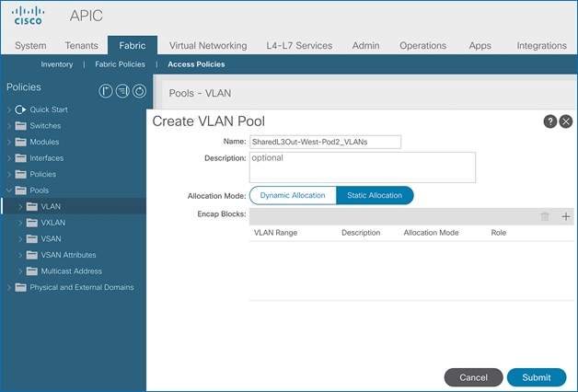The image size is (578, 392).
Task: Click the Description text area
Action: pyautogui.click(x=362, y=167)
